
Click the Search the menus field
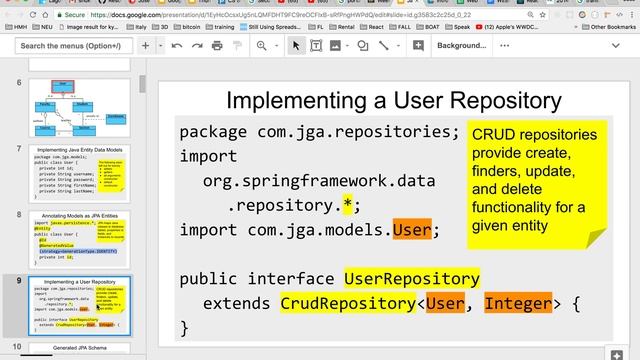[x=74, y=46]
